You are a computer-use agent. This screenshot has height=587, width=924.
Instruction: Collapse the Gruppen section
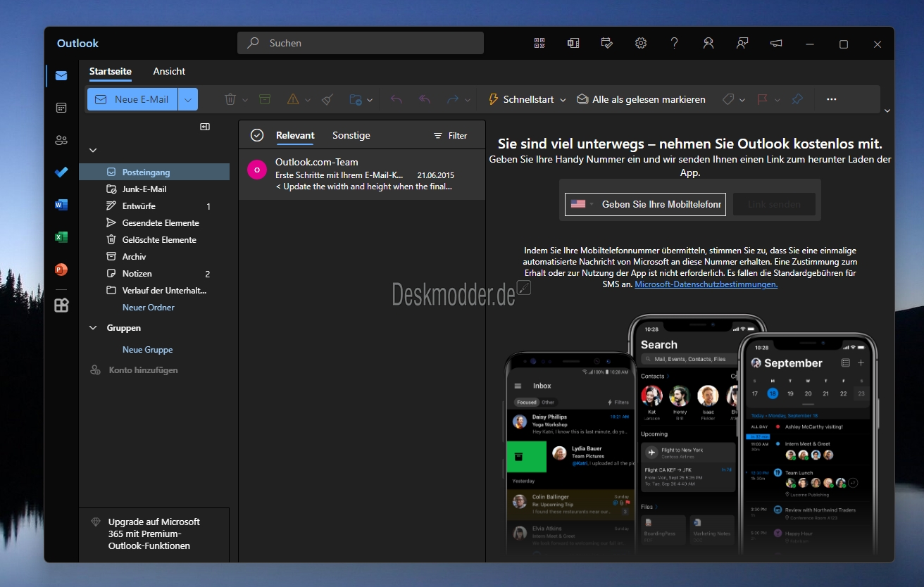coord(93,328)
